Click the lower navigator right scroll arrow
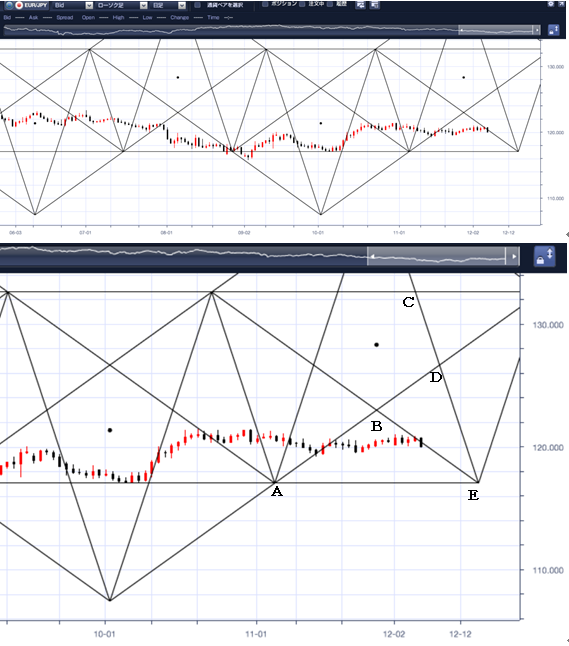 point(514,256)
